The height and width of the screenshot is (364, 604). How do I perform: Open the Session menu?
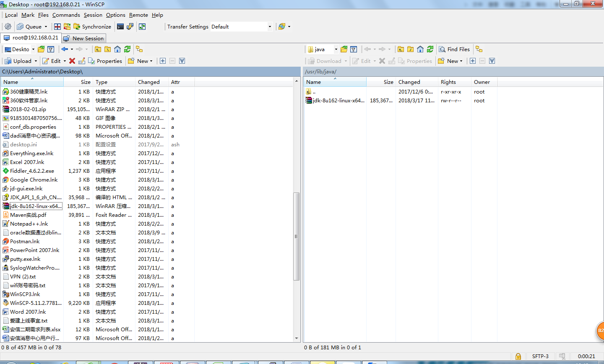click(93, 15)
